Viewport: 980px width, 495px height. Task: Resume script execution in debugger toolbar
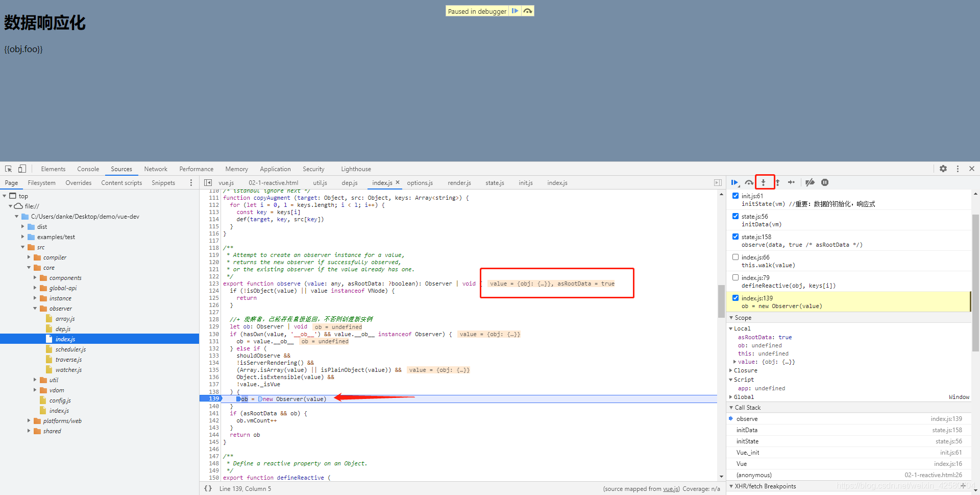[x=734, y=182]
